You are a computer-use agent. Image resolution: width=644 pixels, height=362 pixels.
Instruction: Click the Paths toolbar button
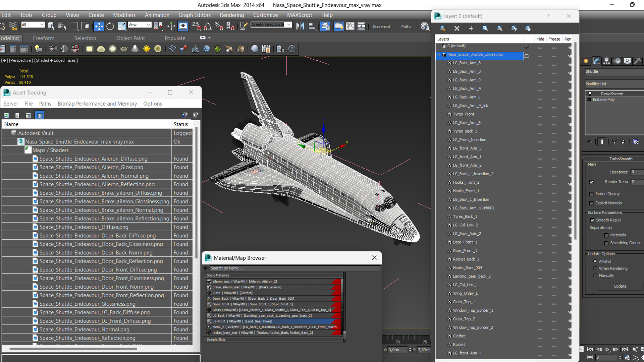pyautogui.click(x=406, y=26)
